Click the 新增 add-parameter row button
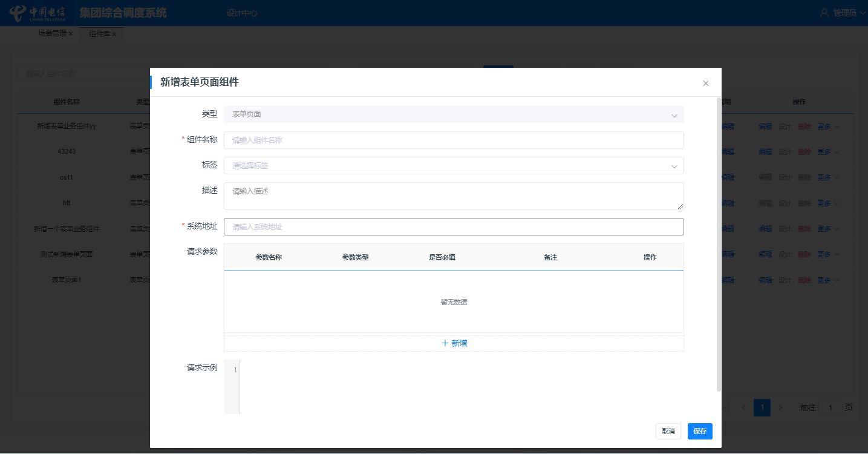868x454 pixels. coord(454,343)
